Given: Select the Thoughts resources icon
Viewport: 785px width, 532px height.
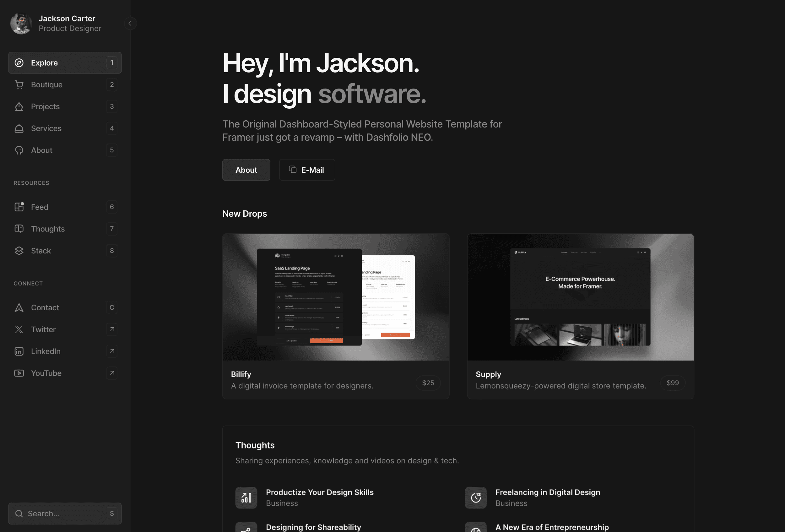Looking at the screenshot, I should [19, 229].
